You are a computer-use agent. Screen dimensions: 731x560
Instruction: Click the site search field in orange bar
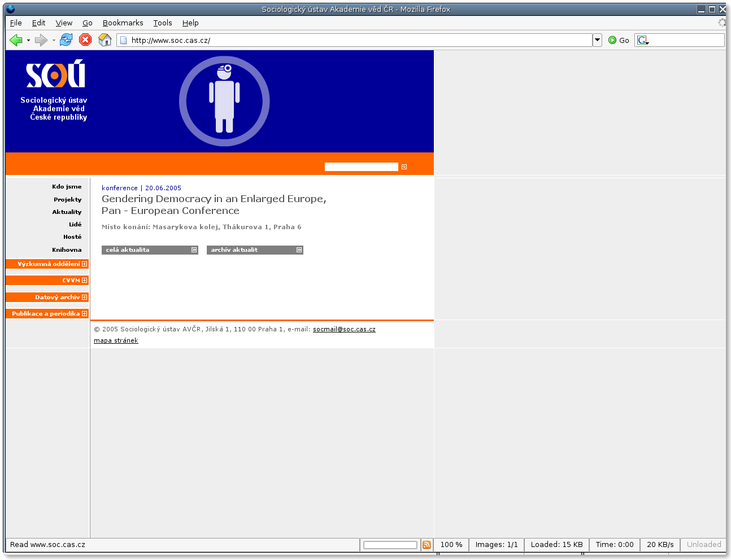pos(362,167)
